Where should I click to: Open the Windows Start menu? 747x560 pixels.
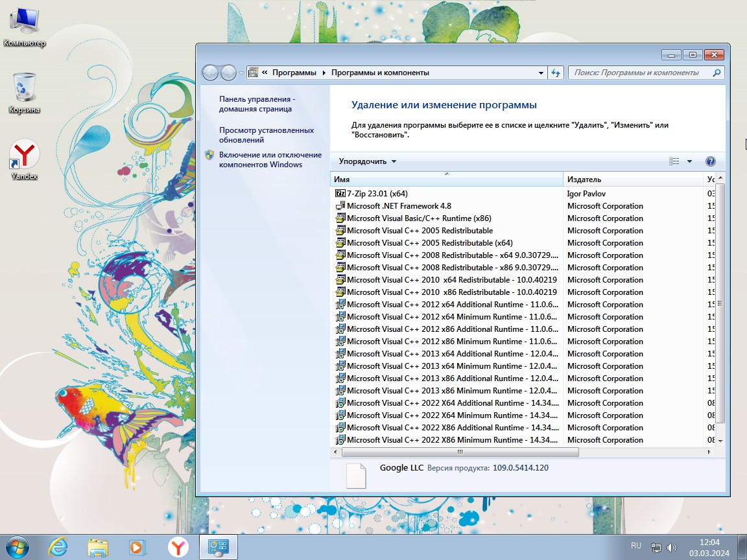[17, 548]
